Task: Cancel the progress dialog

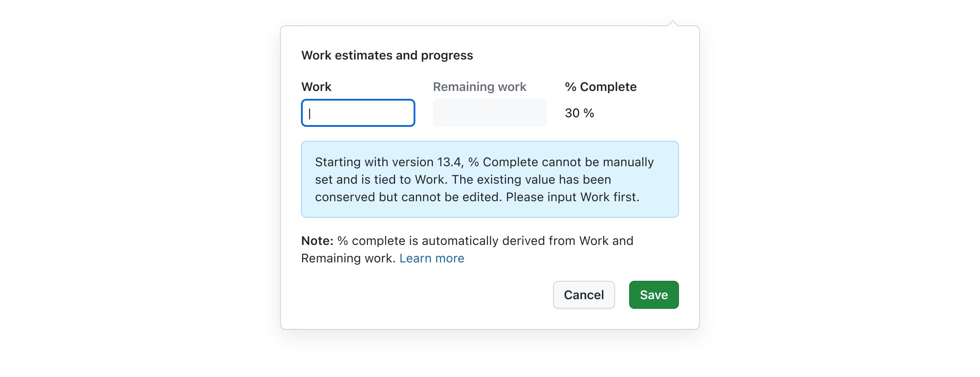Action: pyautogui.click(x=584, y=295)
